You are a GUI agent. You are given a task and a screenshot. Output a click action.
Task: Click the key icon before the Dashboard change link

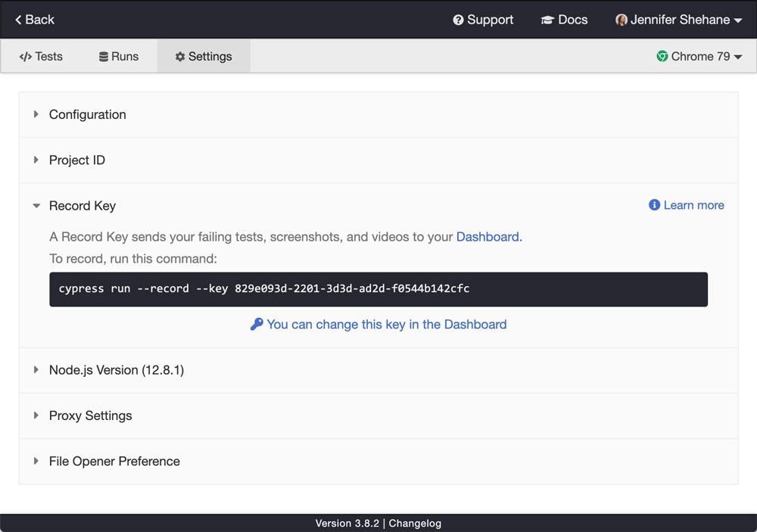point(257,324)
